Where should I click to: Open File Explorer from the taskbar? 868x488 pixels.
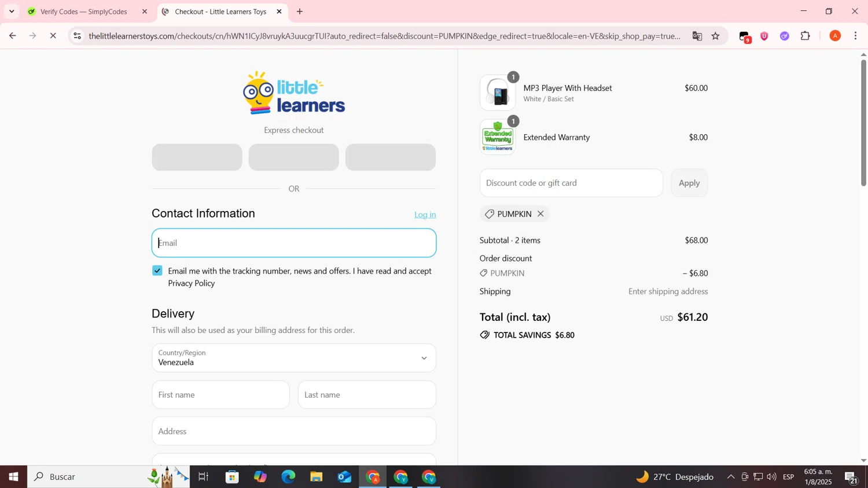(x=316, y=477)
